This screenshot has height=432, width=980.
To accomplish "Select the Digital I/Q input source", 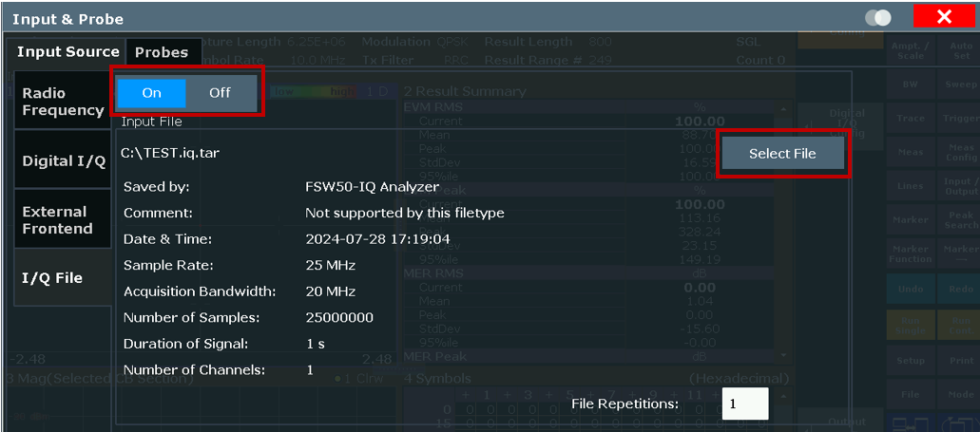I will point(63,161).
